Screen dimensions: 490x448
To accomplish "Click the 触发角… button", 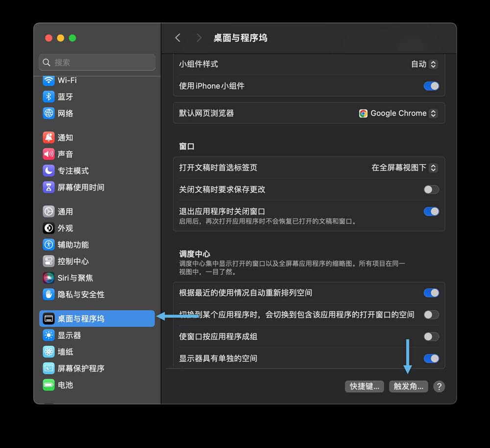I will coord(408,386).
